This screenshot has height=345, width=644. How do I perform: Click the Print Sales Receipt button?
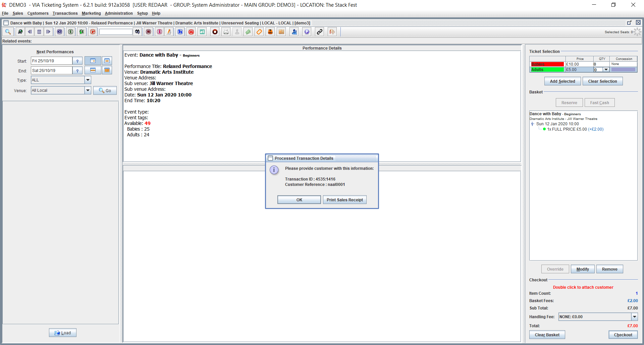(x=344, y=200)
